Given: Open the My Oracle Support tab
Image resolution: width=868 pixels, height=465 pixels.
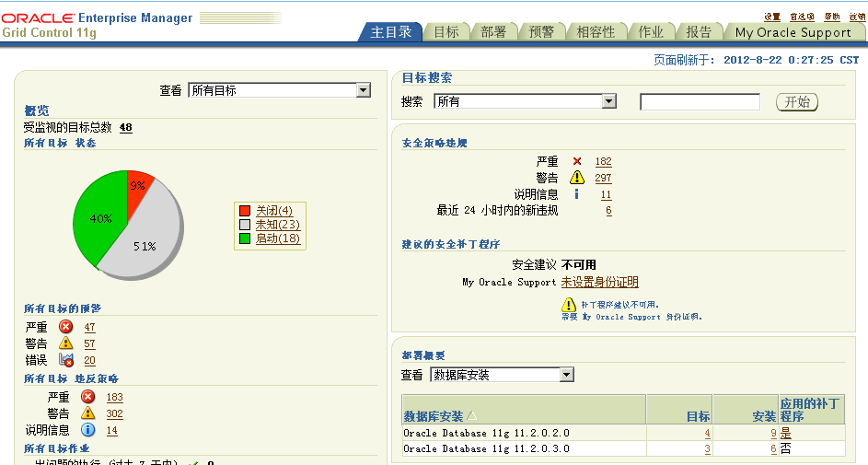Looking at the screenshot, I should coord(793,32).
